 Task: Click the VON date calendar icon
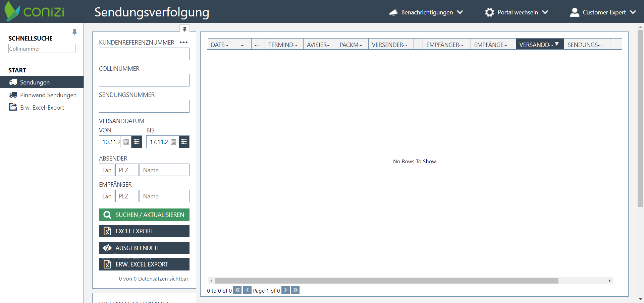click(x=126, y=142)
